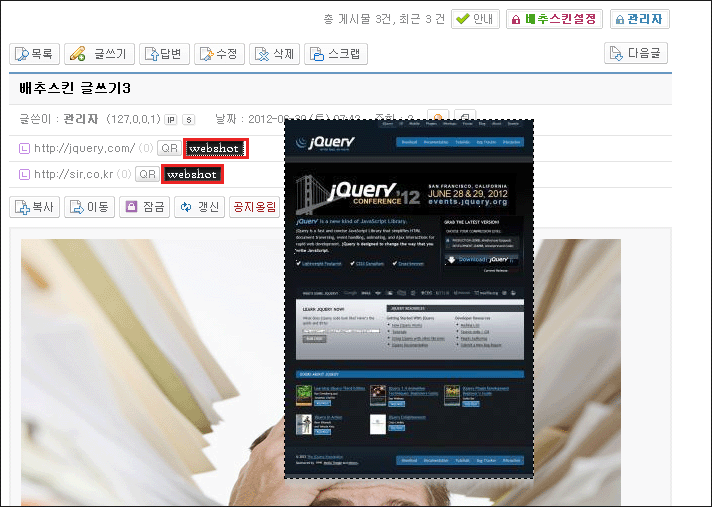This screenshot has height=507, width=712.
Task: Click the jQuery webshot preview popup
Action: pyautogui.click(x=409, y=299)
